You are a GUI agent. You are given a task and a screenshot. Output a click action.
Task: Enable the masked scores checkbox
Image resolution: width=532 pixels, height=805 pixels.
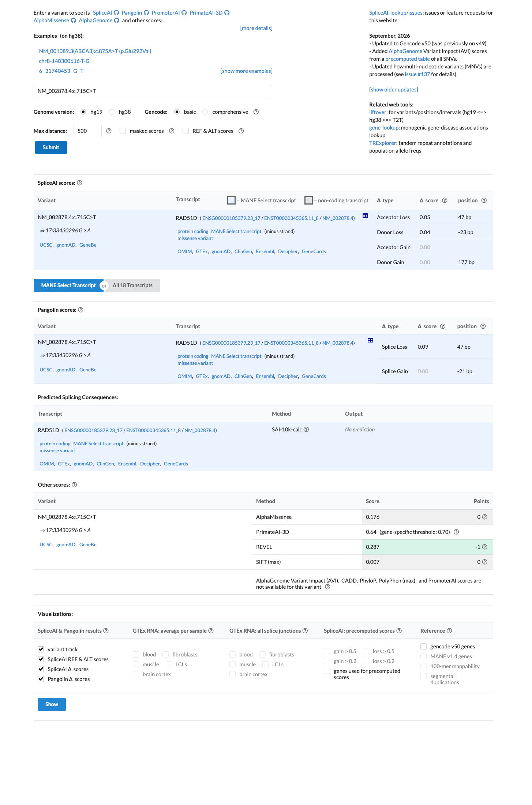coord(123,131)
